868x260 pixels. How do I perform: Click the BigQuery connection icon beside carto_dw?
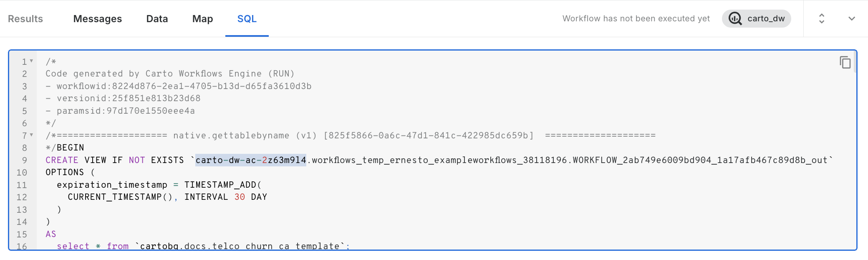735,18
